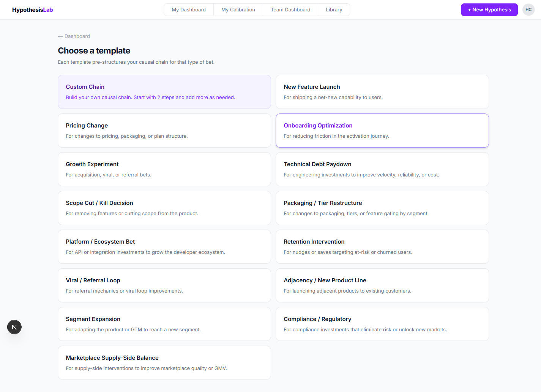Pick the Pricing Change template card
The image size is (541, 392).
pyautogui.click(x=164, y=131)
